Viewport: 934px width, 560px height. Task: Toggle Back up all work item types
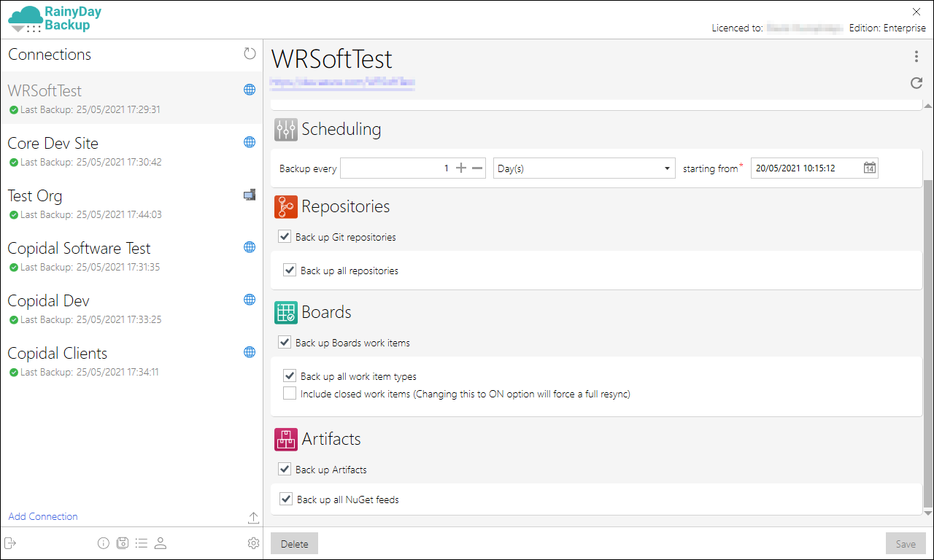pos(290,376)
